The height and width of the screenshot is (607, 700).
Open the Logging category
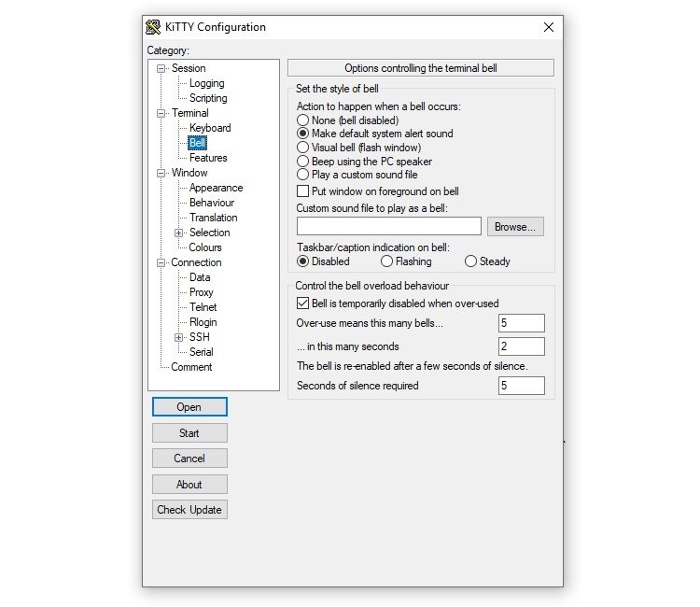[206, 83]
